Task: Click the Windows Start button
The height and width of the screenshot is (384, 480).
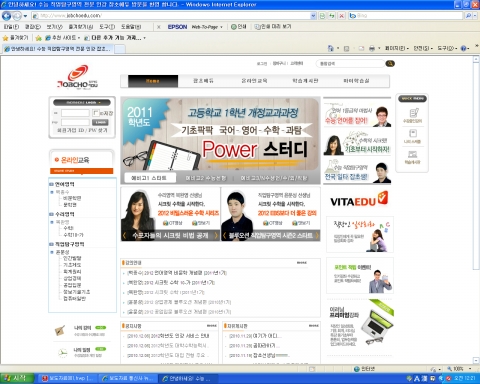Action: tap(17, 378)
